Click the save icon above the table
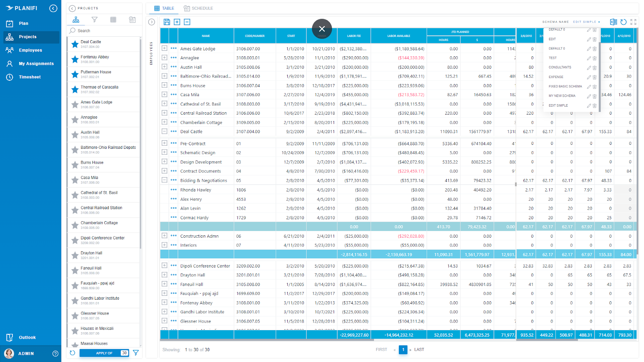Screen dimensions: 644x362 (x=167, y=22)
